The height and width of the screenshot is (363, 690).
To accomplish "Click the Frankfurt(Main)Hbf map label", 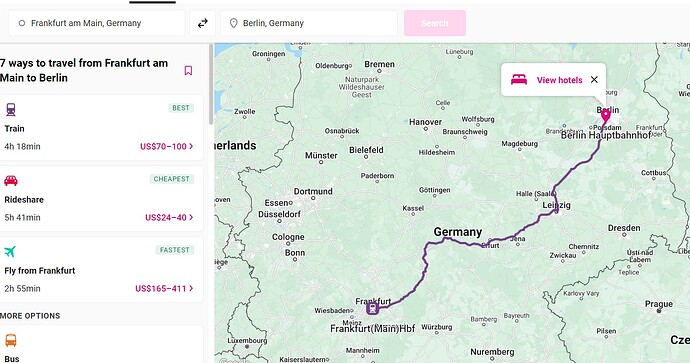I will click(x=372, y=329).
